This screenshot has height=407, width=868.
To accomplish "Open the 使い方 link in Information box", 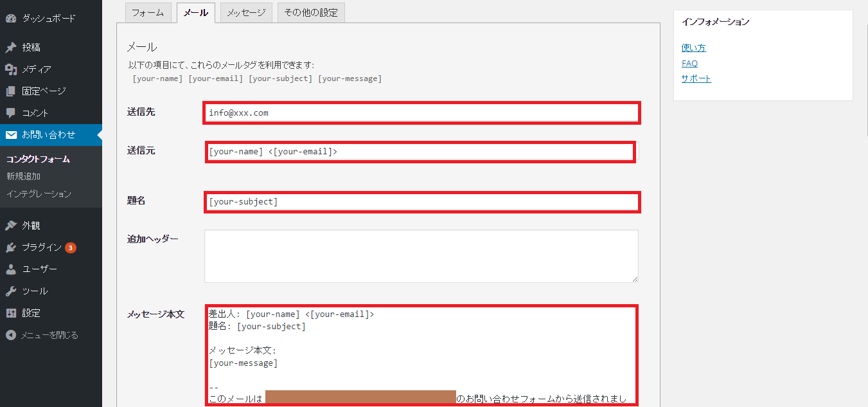I will coord(693,48).
